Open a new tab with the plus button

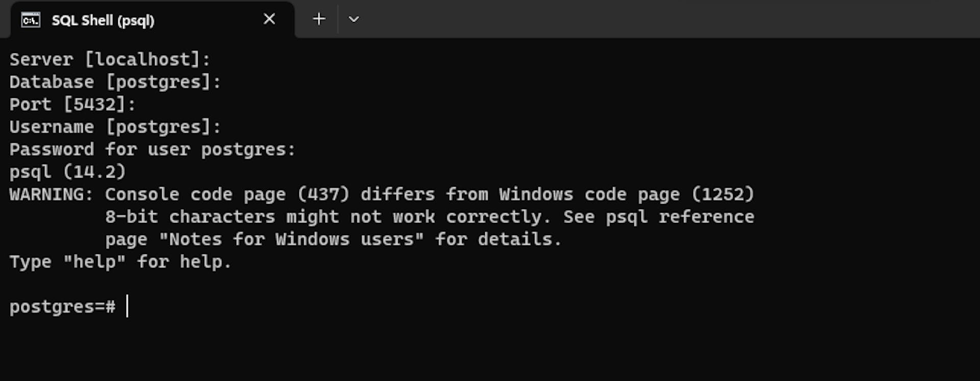319,19
